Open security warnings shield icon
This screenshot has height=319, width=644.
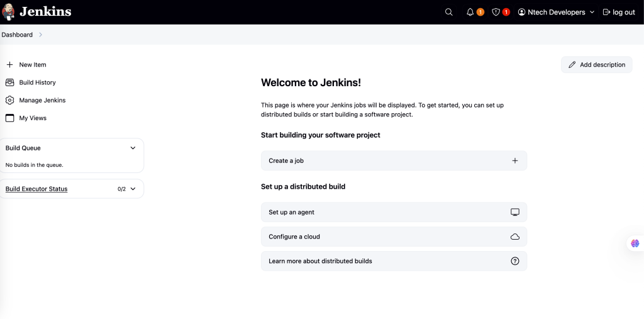pyautogui.click(x=496, y=13)
